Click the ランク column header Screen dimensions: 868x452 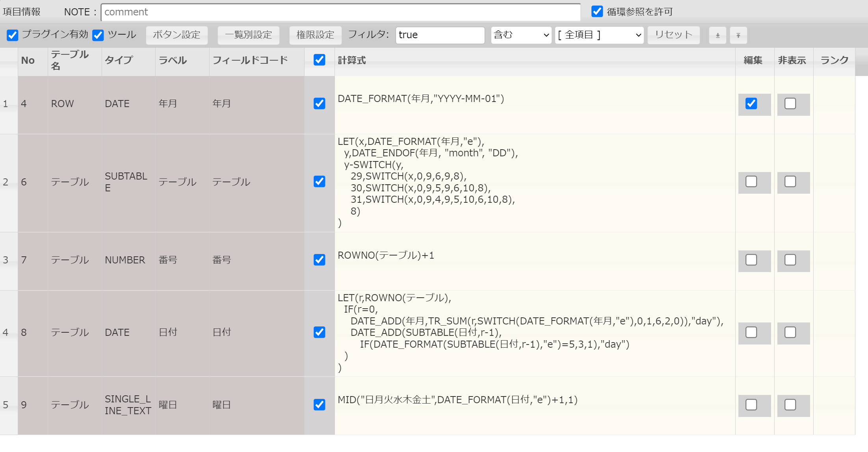coord(834,60)
